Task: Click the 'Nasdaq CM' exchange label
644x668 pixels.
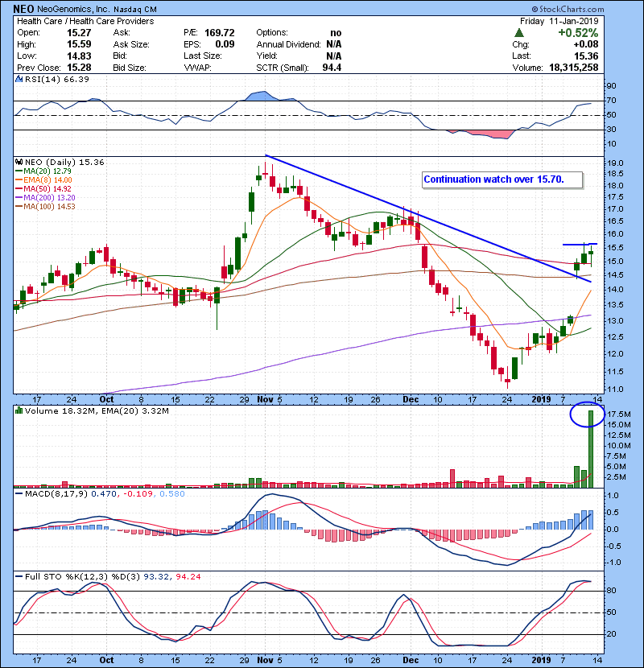Action: coord(135,10)
